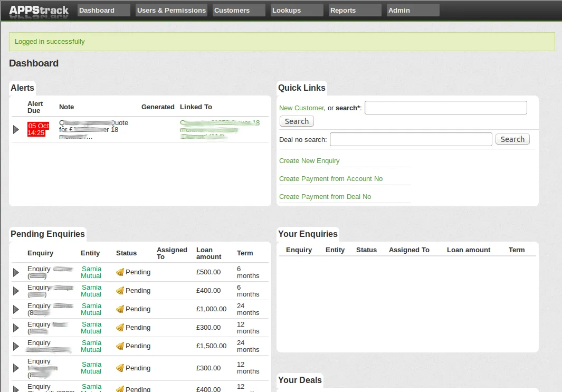The height and width of the screenshot is (392, 562).
Task: Open Sarnia Mutual link in £500.00 row
Action: pos(91,272)
